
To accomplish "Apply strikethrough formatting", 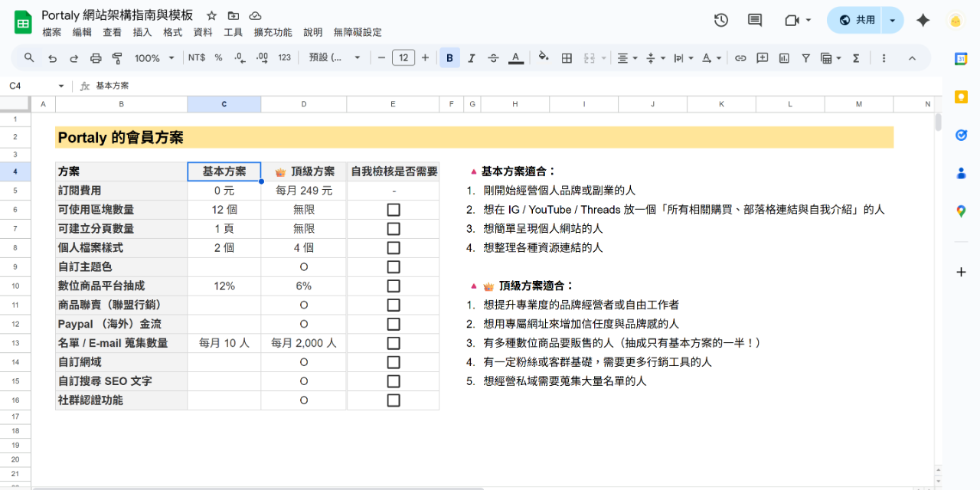I will pyautogui.click(x=493, y=58).
